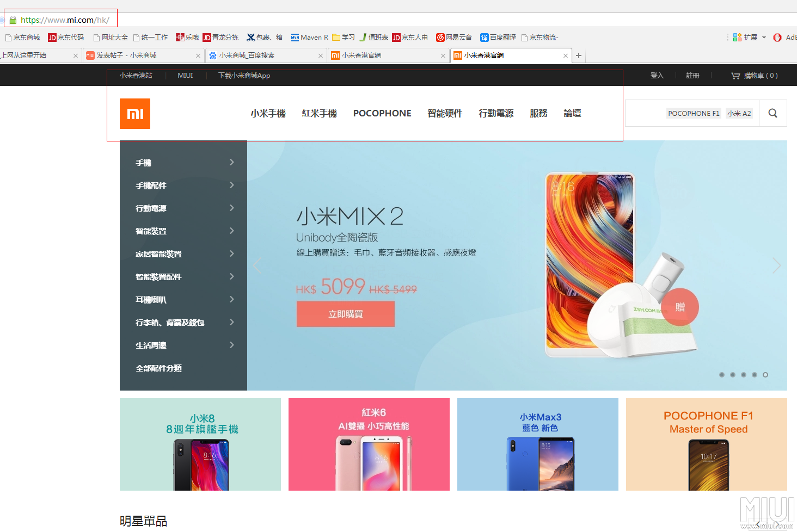This screenshot has width=797, height=532.
Task: Open new browser tab with plus button
Action: click(x=579, y=55)
